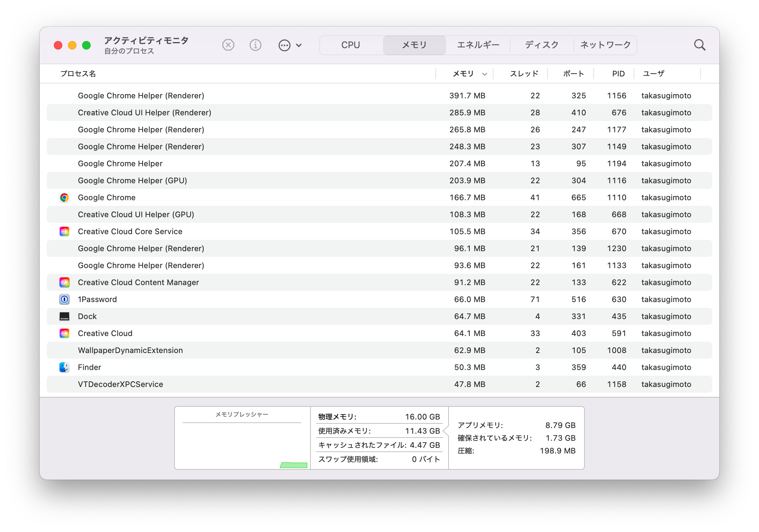Click the アクティビティモニタ window title
Viewport: 759px width, 532px height.
tap(146, 40)
